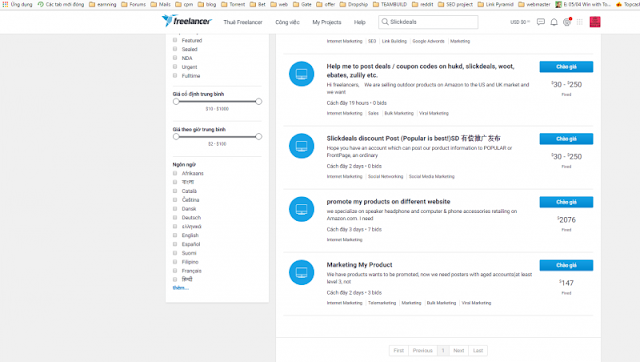Open the 'TEAMBUILD' bookmark folder
This screenshot has width=640, height=362.
(x=389, y=4)
